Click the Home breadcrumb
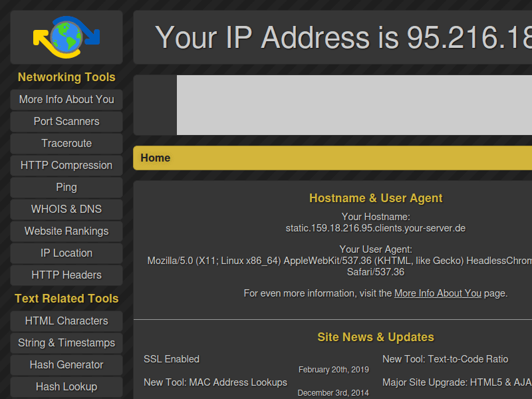 (156, 158)
